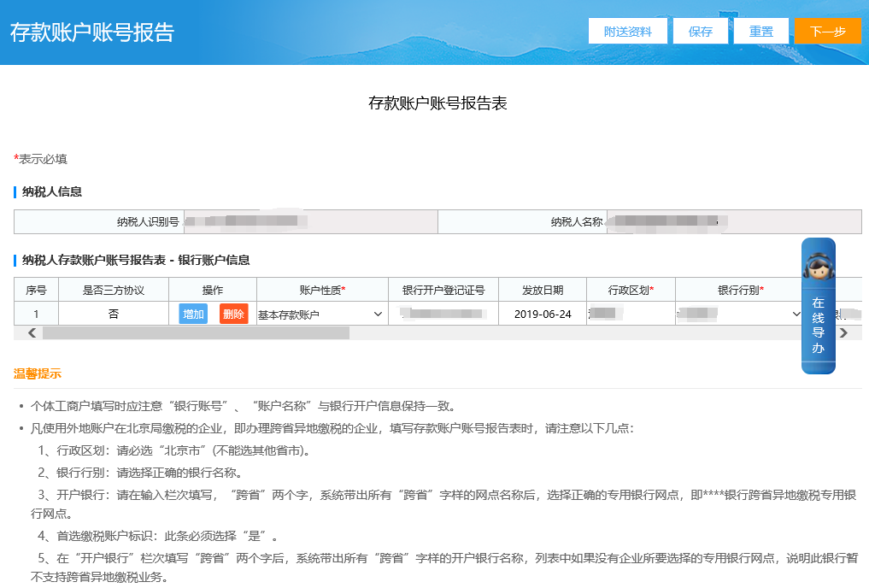Click the 保存 button to save
The height and width of the screenshot is (588, 869).
700,30
